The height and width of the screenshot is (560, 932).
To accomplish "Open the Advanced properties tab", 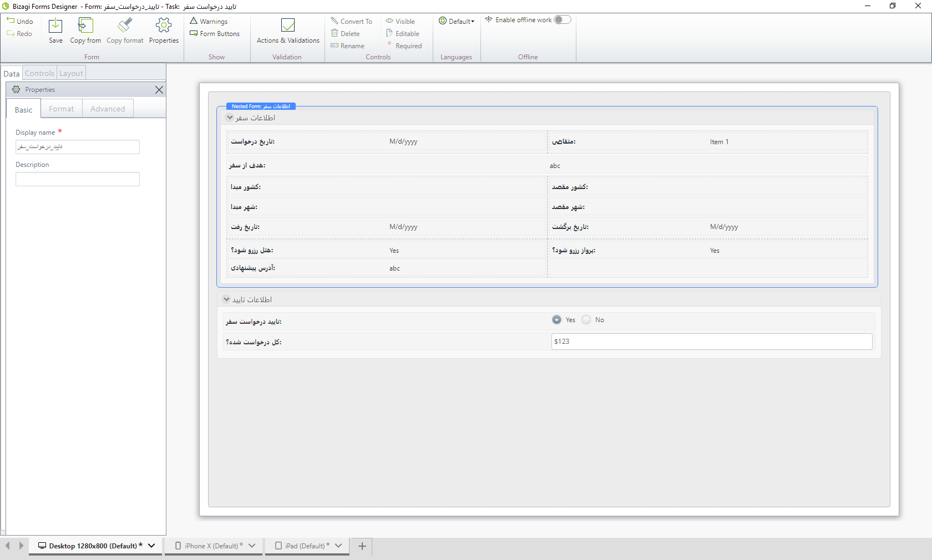I will [108, 109].
